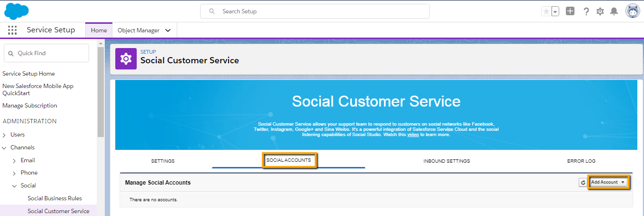Screen dimensions: 644x216
Task: Open the user profile avatar
Action: (633, 11)
